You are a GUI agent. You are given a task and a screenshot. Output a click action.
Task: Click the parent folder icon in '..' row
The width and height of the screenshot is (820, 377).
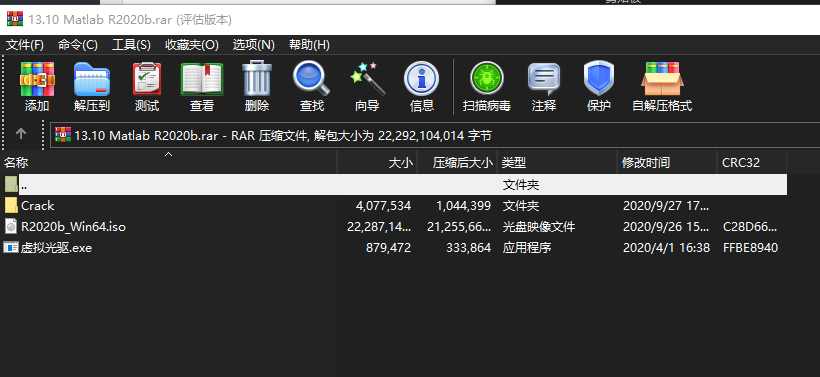coord(11,184)
